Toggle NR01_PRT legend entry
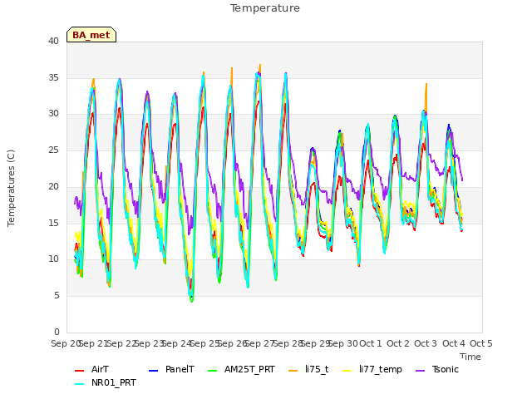The image size is (532, 399). pos(106,383)
